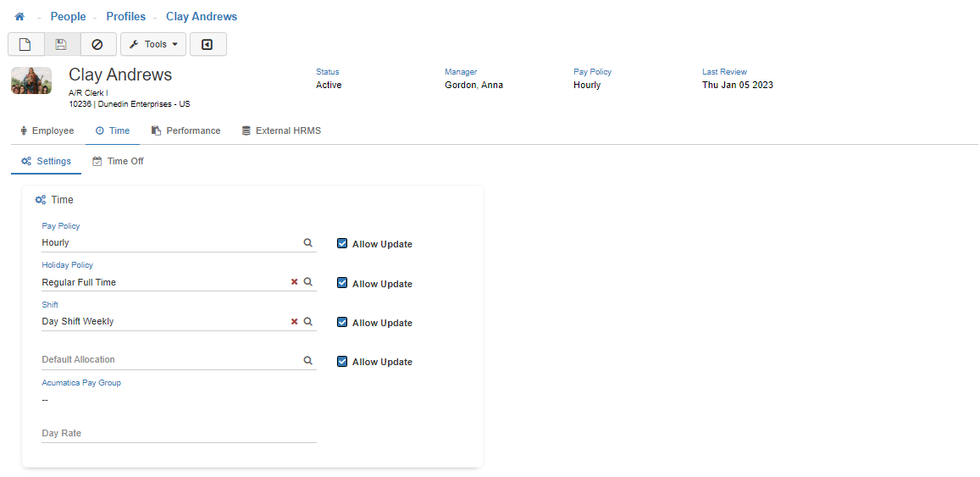Go to Profiles breadcrumb link
980x477 pixels.
coord(125,17)
